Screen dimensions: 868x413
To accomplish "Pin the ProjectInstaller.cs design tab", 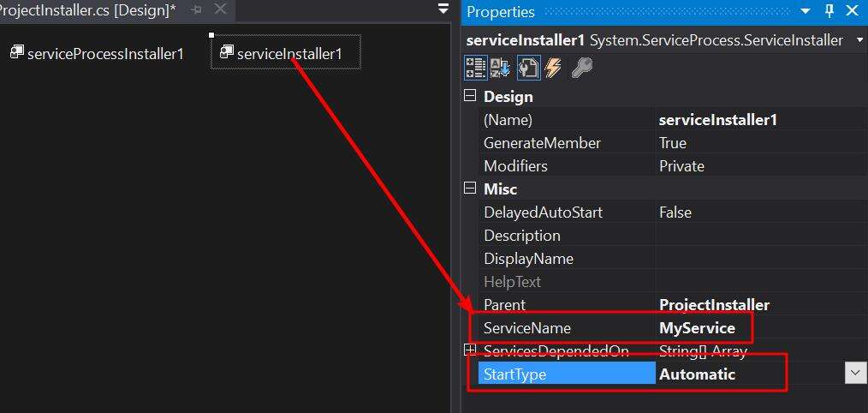I will coord(196,9).
